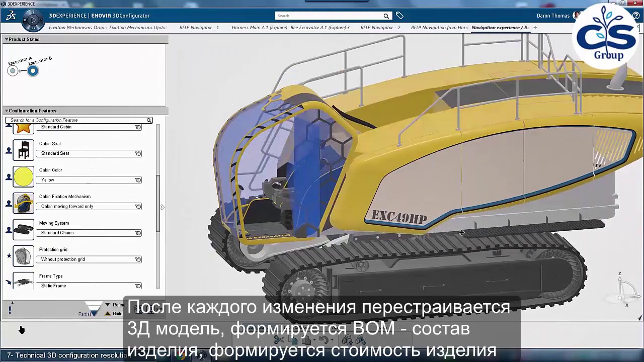Click user icon beside Cabin Fixation Mechanism
644x362 pixels.
pos(9,204)
